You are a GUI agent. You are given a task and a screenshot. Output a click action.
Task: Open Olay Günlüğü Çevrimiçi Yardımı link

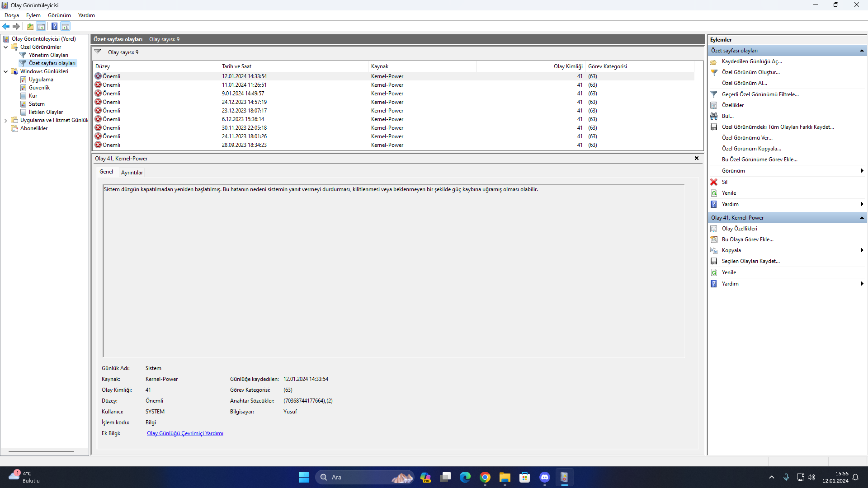pos(185,433)
